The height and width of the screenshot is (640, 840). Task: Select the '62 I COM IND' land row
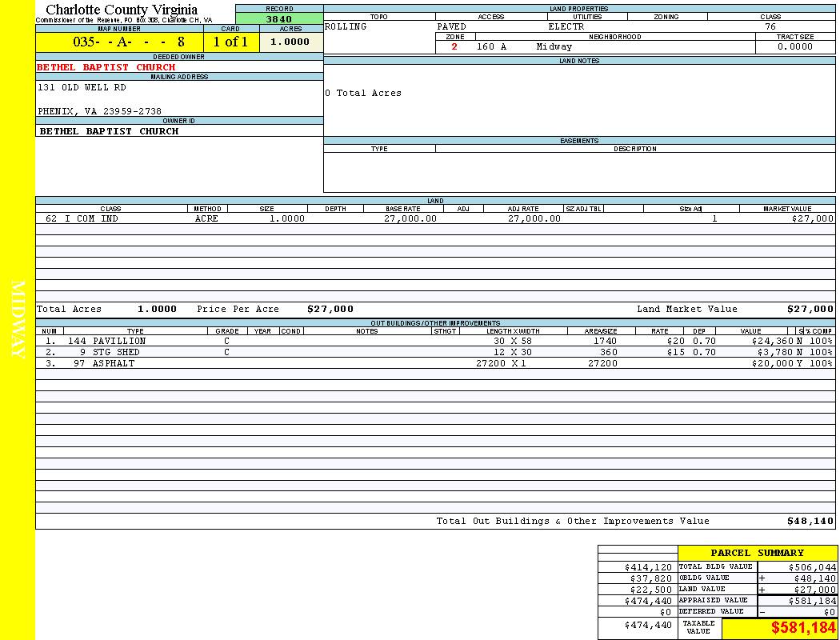coord(82,218)
